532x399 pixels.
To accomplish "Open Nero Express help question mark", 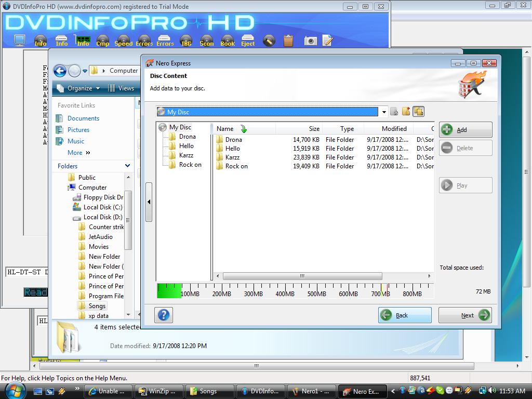I will click(164, 315).
